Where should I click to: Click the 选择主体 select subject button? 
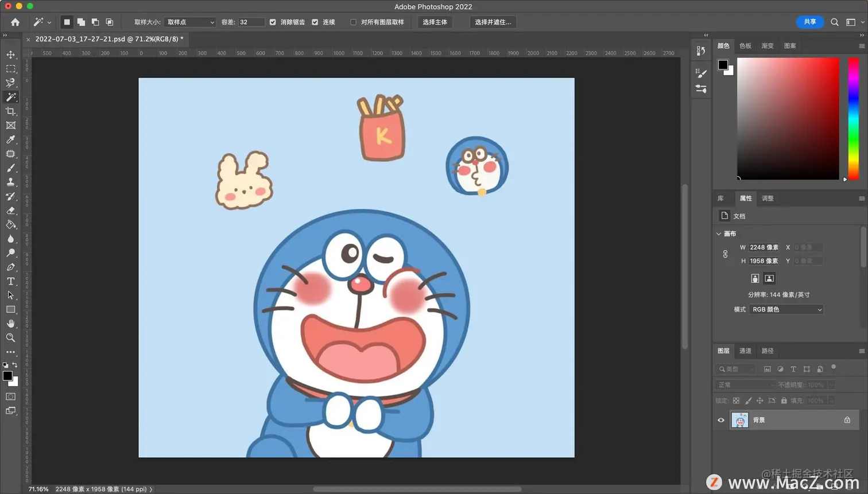pyautogui.click(x=435, y=22)
